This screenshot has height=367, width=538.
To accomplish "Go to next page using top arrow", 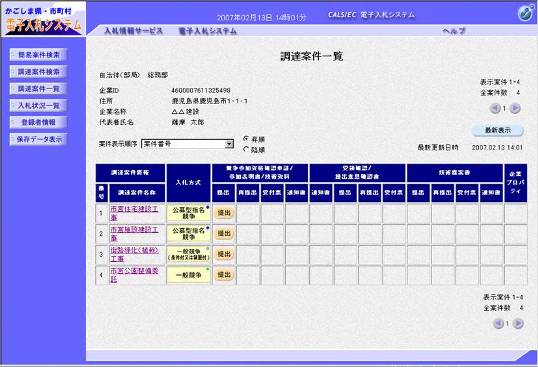I will (x=515, y=109).
